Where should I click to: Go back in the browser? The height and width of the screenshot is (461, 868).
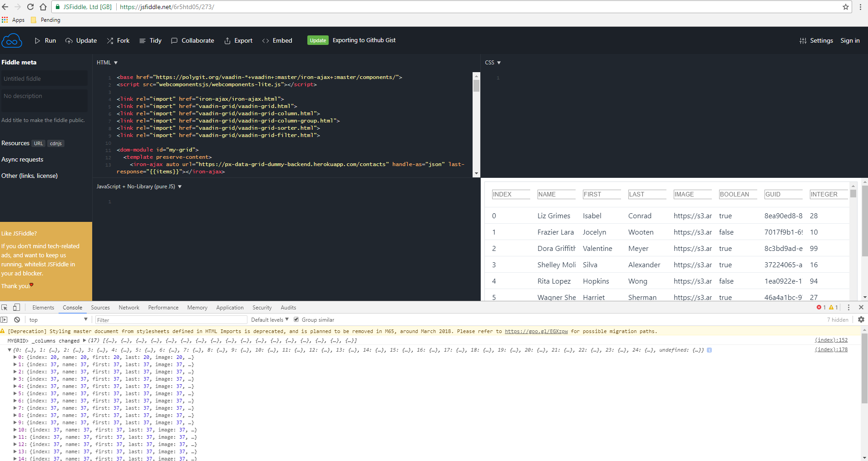click(x=5, y=7)
